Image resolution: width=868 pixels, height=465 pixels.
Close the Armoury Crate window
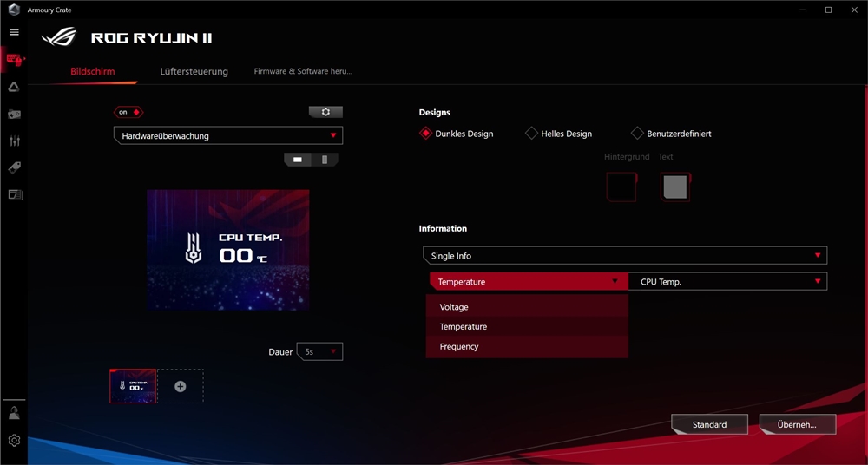(854, 10)
